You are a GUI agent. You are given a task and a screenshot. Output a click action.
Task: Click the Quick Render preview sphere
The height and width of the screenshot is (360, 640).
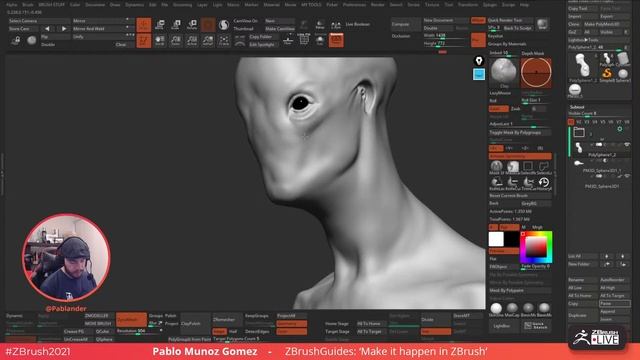(542, 24)
